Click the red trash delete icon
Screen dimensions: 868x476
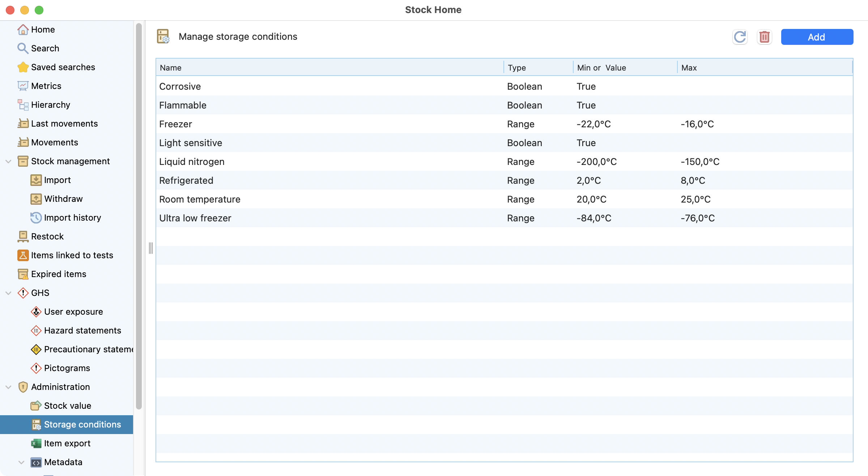click(764, 37)
